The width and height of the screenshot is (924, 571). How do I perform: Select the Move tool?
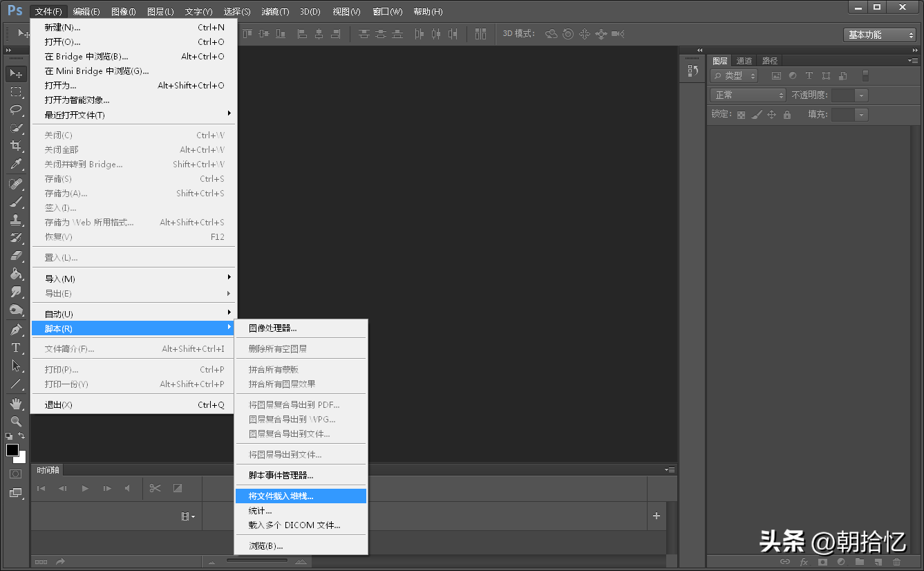click(16, 74)
